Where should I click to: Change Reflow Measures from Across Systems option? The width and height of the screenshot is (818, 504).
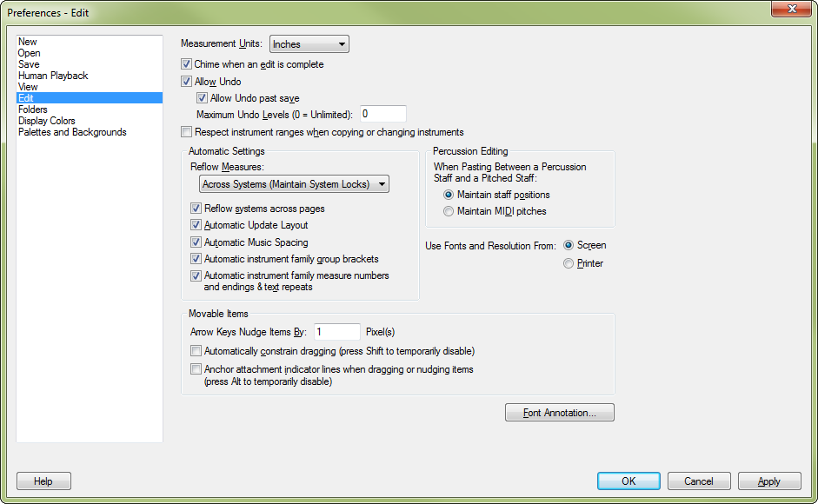(293, 184)
